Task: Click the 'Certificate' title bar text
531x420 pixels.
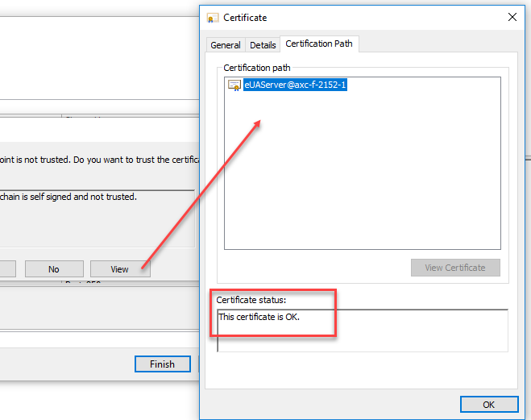Action: pyautogui.click(x=245, y=18)
